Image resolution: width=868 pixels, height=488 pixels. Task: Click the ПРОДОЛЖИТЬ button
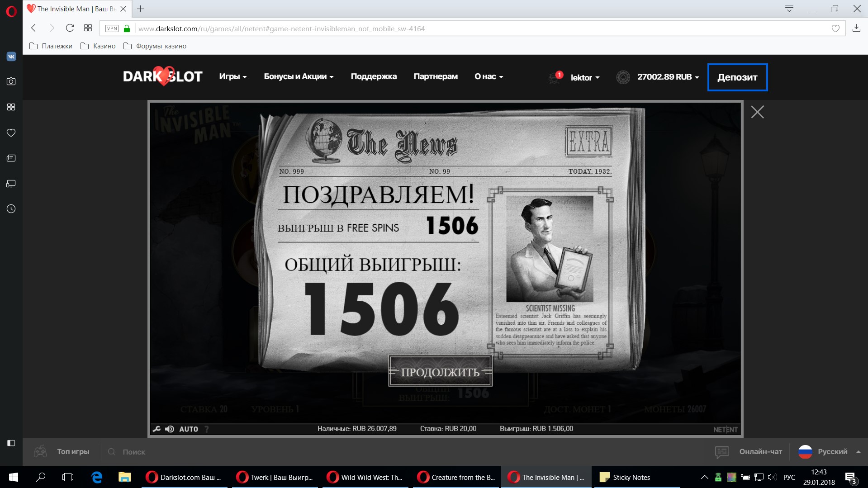(x=440, y=371)
